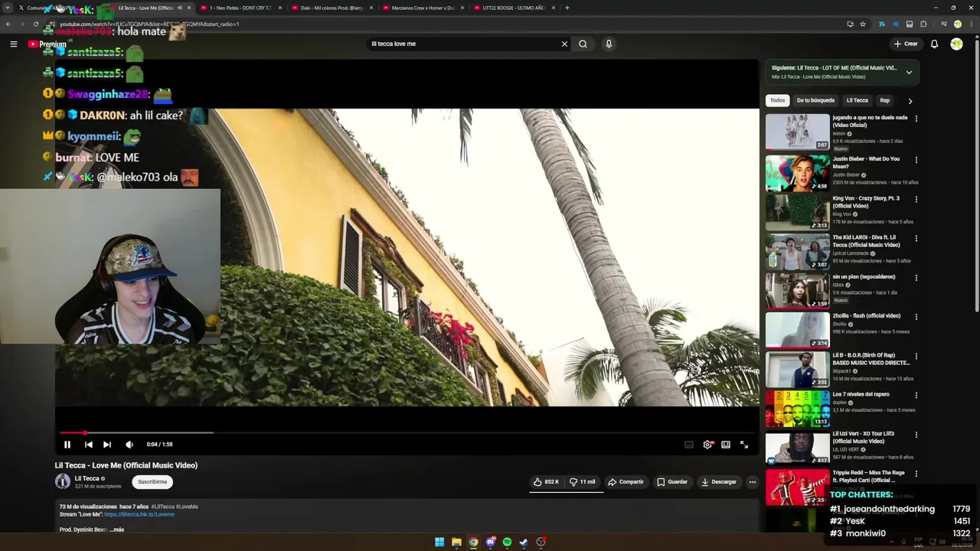Image resolution: width=980 pixels, height=551 pixels.
Task: Open Lil Uzi Vert XO Tour Llif3 title
Action: pyautogui.click(x=863, y=437)
